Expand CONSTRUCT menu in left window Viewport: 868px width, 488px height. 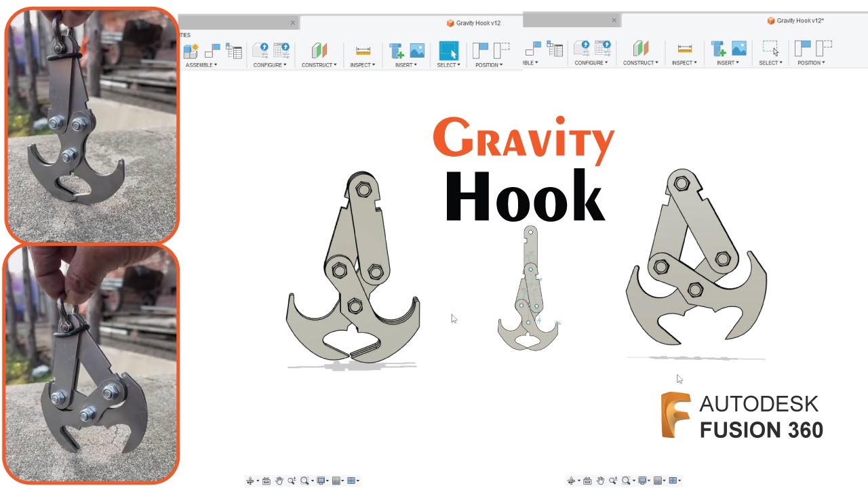[x=319, y=65]
